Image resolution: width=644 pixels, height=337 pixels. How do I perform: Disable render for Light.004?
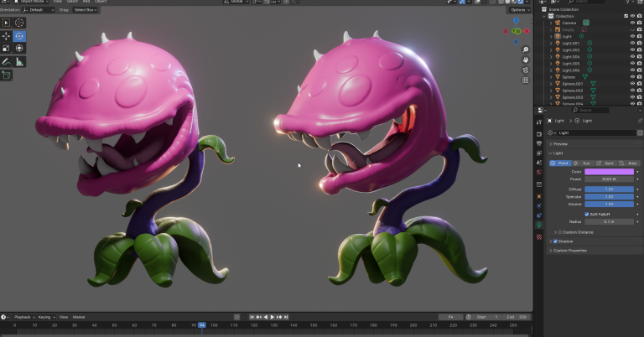(x=640, y=57)
